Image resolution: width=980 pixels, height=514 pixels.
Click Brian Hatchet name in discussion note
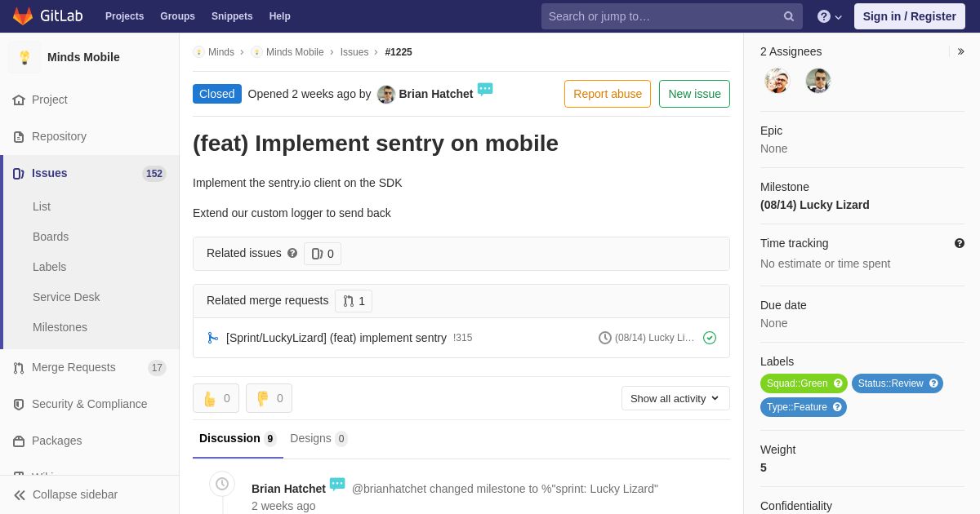click(288, 489)
